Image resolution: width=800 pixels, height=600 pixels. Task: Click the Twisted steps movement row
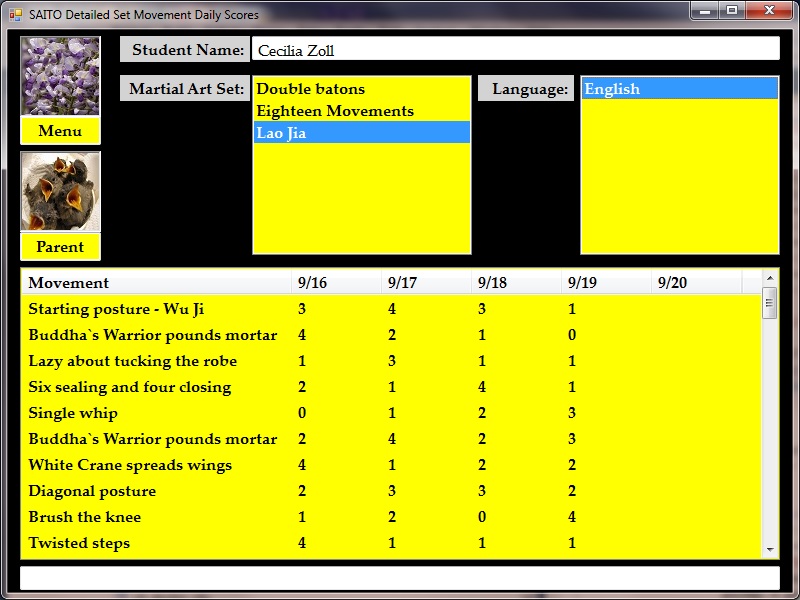coord(79,543)
